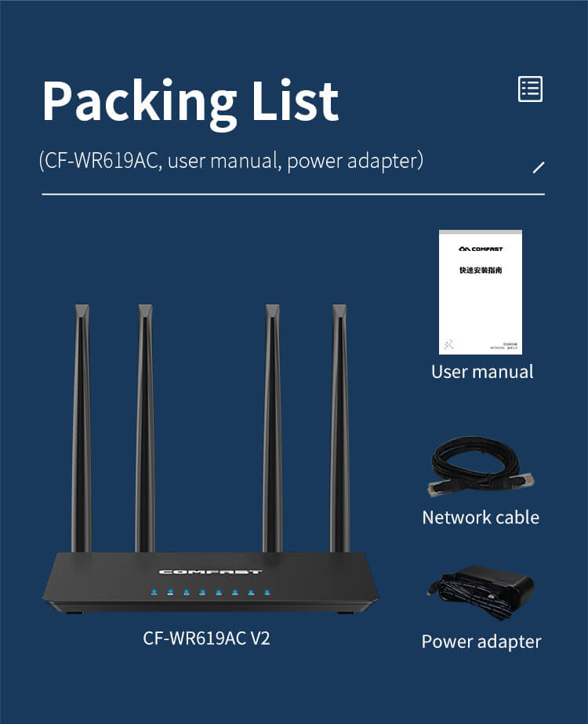This screenshot has width=588, height=724.
Task: Select the power adapter image
Action: coord(481,595)
